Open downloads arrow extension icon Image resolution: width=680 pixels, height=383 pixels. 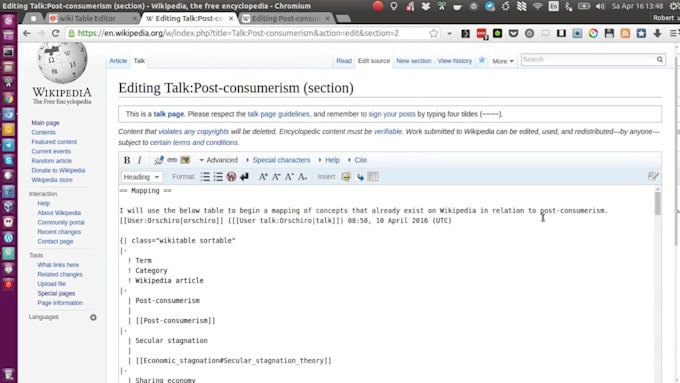click(657, 33)
